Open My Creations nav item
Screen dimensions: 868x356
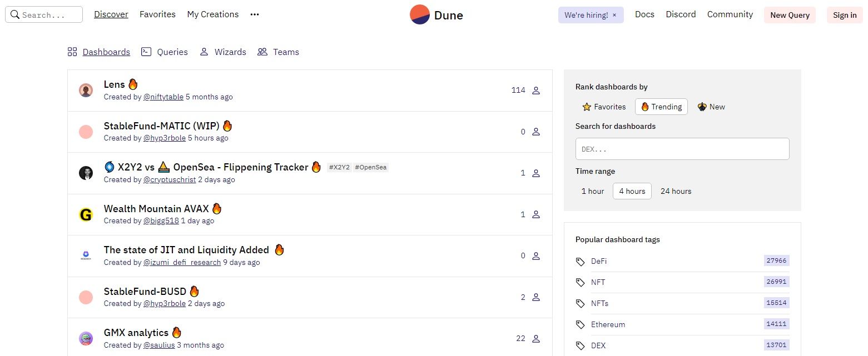click(213, 14)
